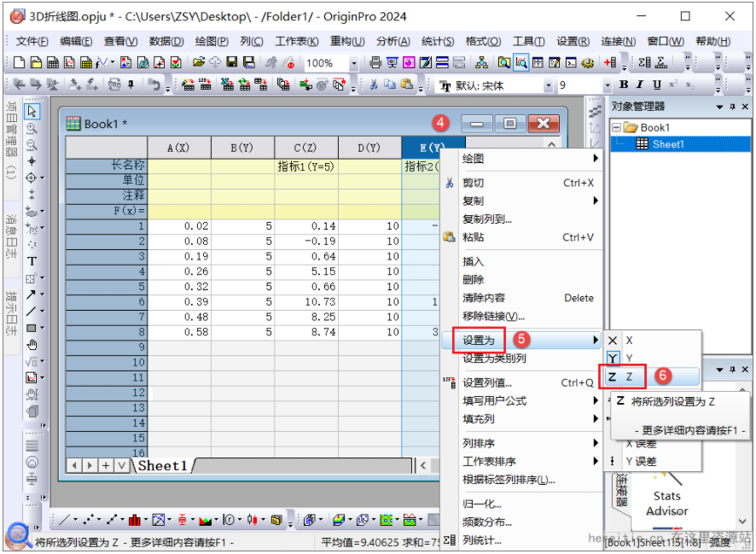This screenshot has height=554, width=756.
Task: Click the Copy toolbar icon
Action: pyautogui.click(x=390, y=85)
